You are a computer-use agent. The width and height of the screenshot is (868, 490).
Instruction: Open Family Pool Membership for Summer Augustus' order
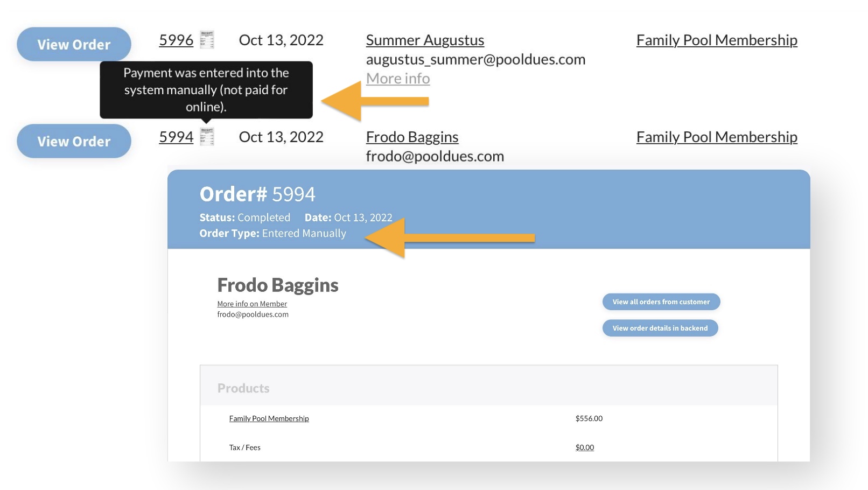coord(717,40)
